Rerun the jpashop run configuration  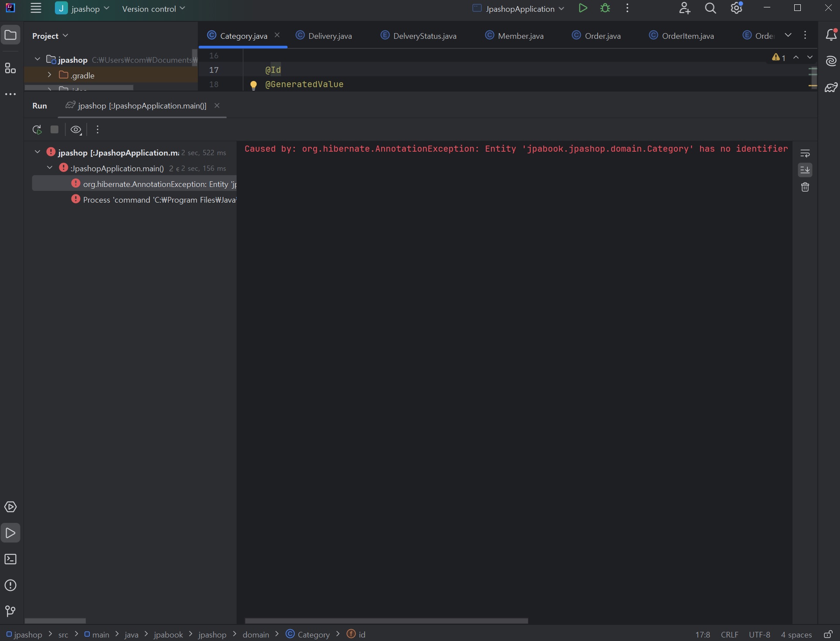pyautogui.click(x=37, y=129)
